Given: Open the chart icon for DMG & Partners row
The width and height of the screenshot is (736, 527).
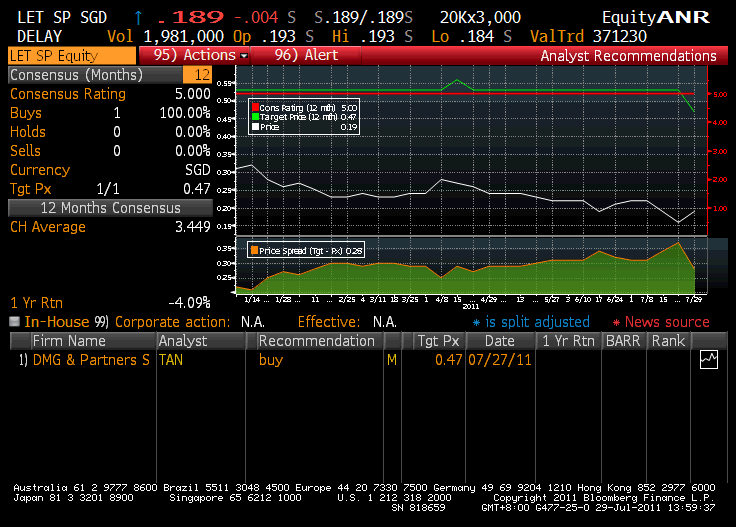Looking at the screenshot, I should click(708, 360).
